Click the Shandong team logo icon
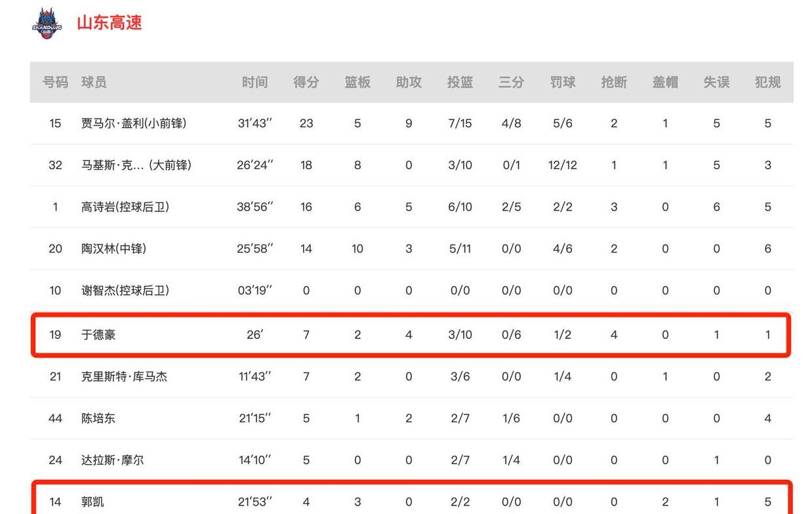The height and width of the screenshot is (514, 812). click(x=47, y=24)
